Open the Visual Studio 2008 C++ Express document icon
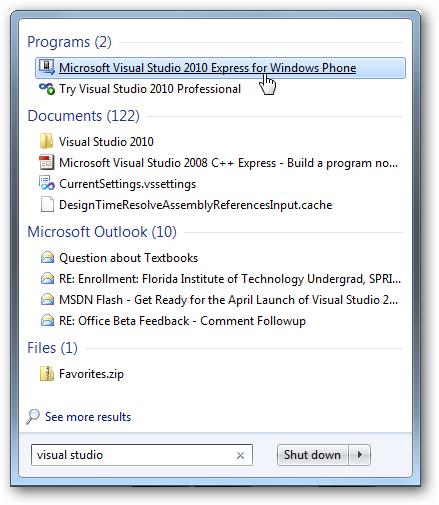The height and width of the screenshot is (505, 439). pos(47,162)
